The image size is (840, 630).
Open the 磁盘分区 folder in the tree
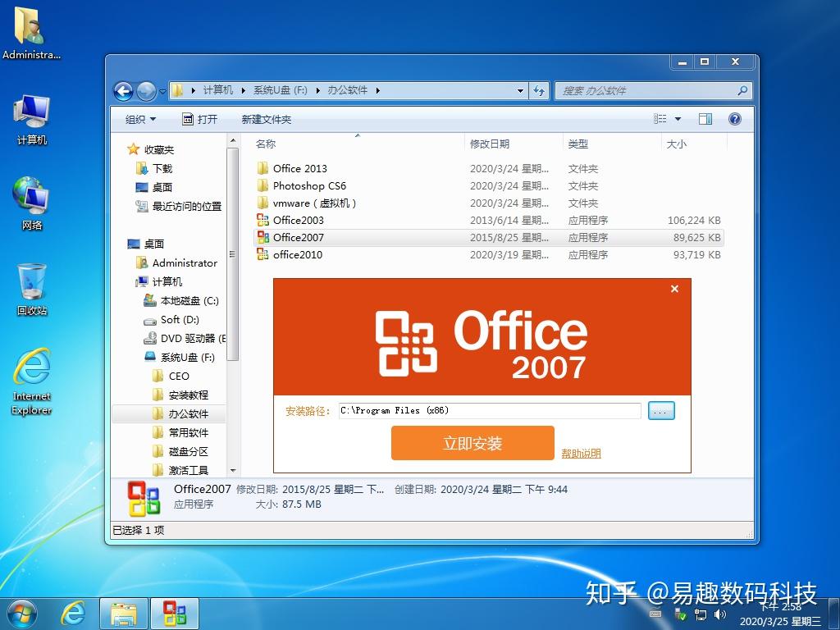click(x=180, y=451)
